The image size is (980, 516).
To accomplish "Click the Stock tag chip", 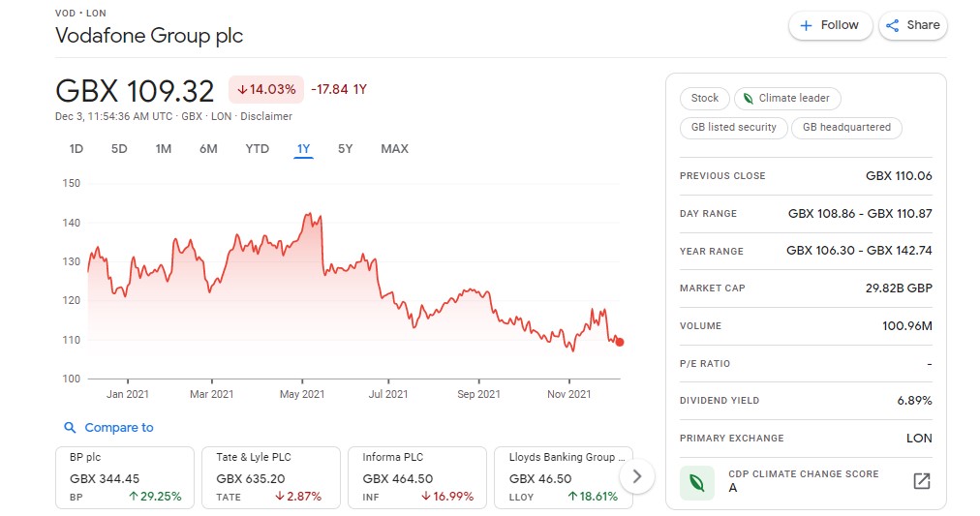I will coord(704,98).
